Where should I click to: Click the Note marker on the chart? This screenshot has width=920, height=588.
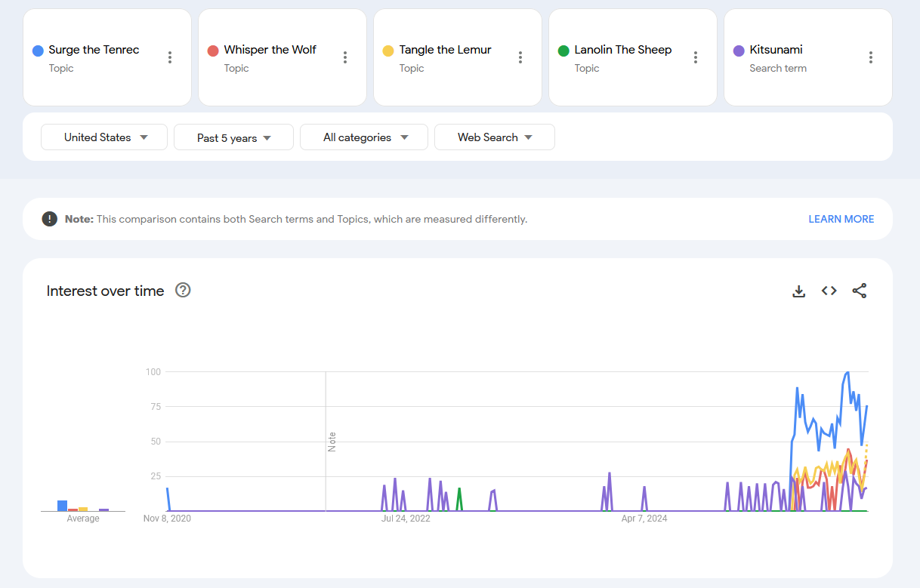point(332,442)
